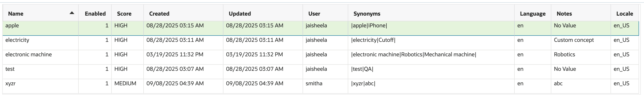644x100 pixels.
Task: Select the apple row name cell
Action: coord(40,28)
